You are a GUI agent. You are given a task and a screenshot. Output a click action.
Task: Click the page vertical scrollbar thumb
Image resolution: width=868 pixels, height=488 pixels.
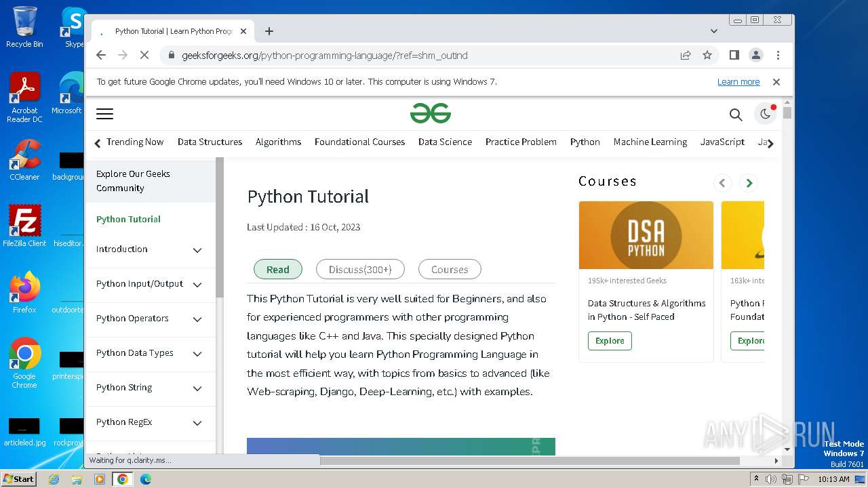coord(787,113)
